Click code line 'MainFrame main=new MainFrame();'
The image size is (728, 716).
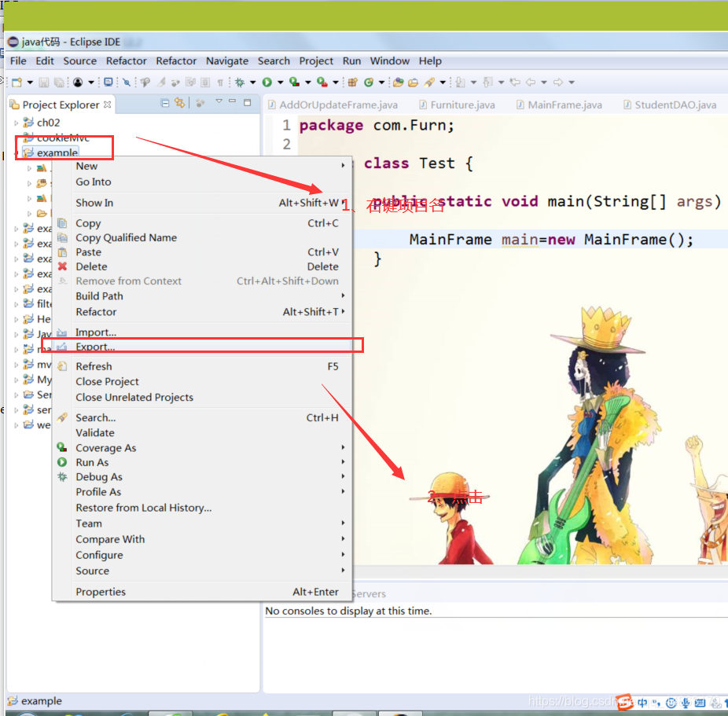pos(551,240)
